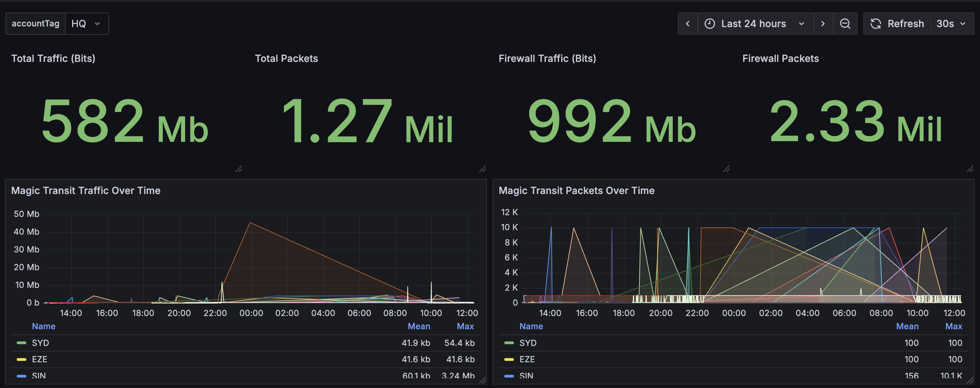Go to next time range
The width and height of the screenshot is (980, 388).
point(823,24)
